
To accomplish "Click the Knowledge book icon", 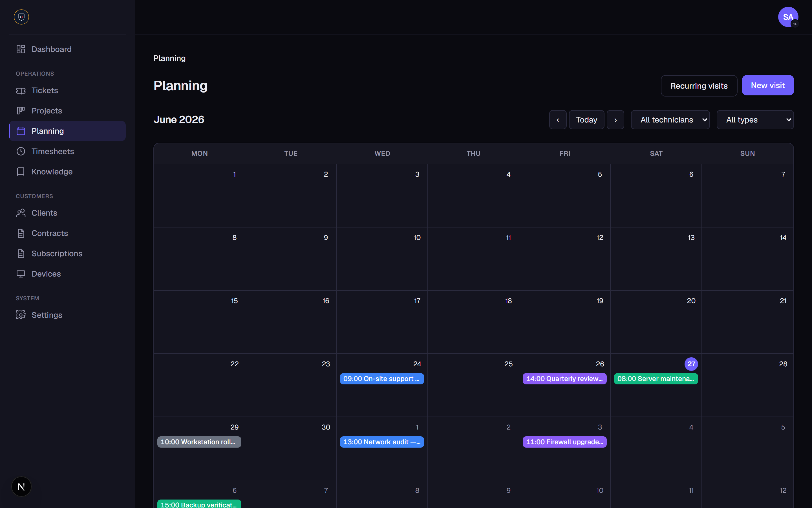I will [x=21, y=172].
